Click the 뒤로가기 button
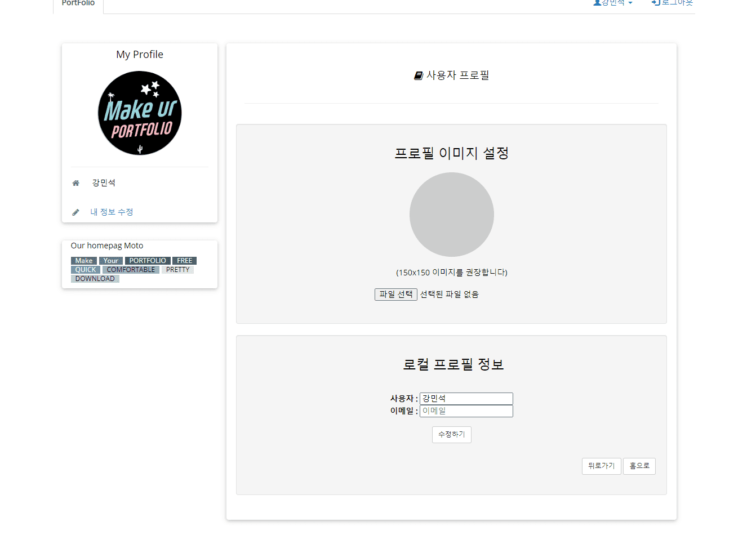756x535 pixels. pyautogui.click(x=602, y=466)
